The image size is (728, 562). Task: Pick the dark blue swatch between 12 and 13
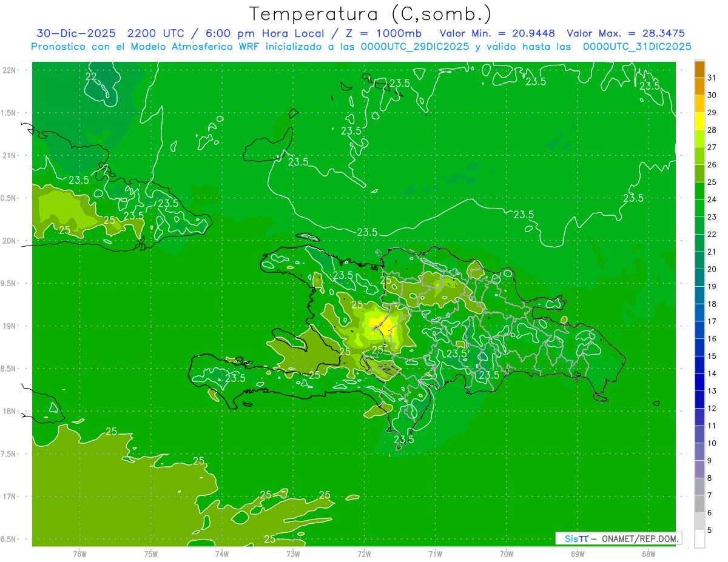point(699,400)
